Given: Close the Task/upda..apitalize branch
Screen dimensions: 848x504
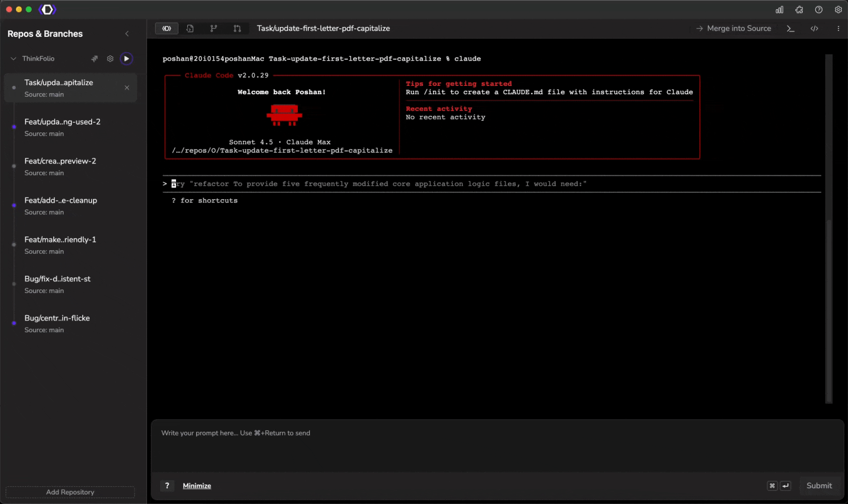Looking at the screenshot, I should tap(127, 88).
